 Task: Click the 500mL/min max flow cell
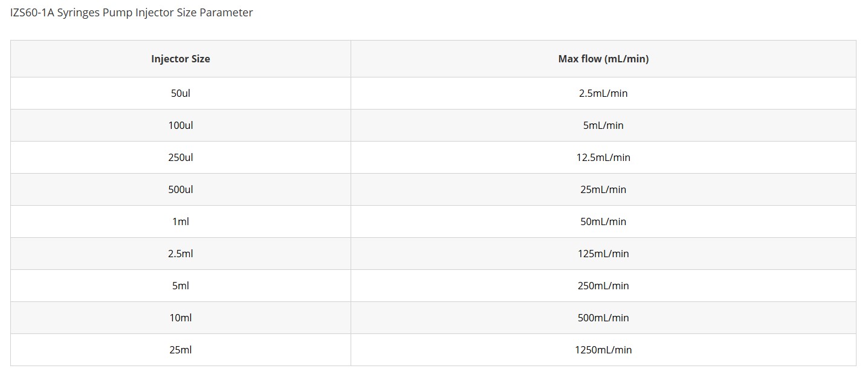click(x=603, y=318)
